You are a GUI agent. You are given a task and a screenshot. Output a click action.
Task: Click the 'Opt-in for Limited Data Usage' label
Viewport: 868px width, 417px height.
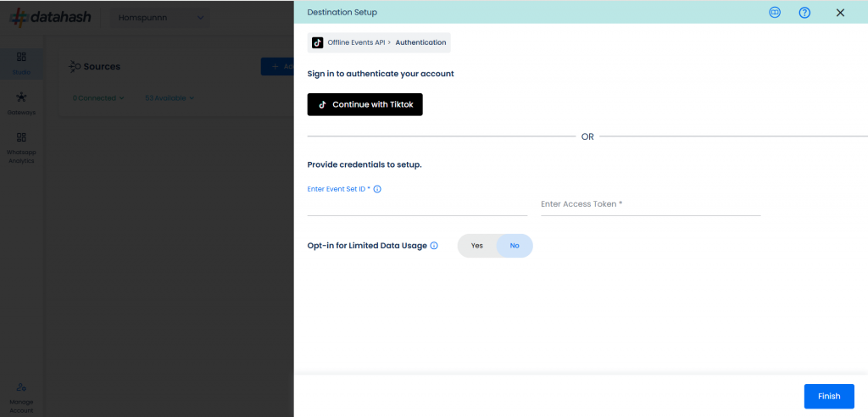tap(367, 246)
